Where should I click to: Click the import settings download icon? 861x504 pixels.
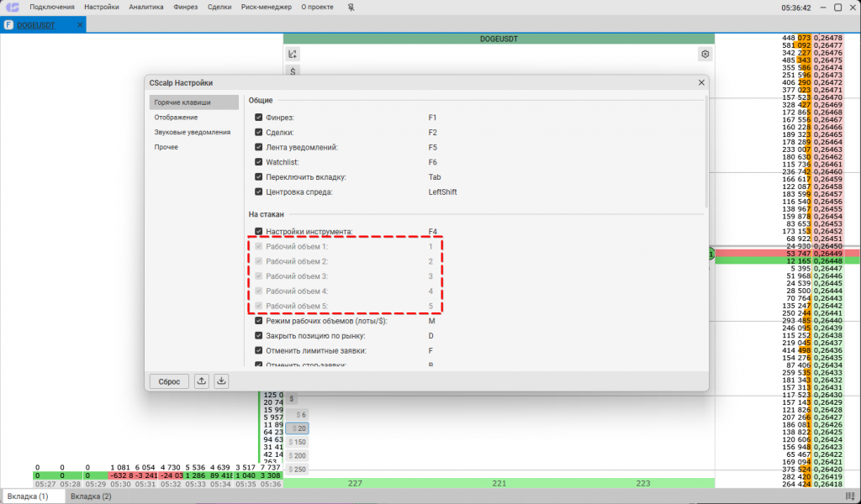(221, 381)
